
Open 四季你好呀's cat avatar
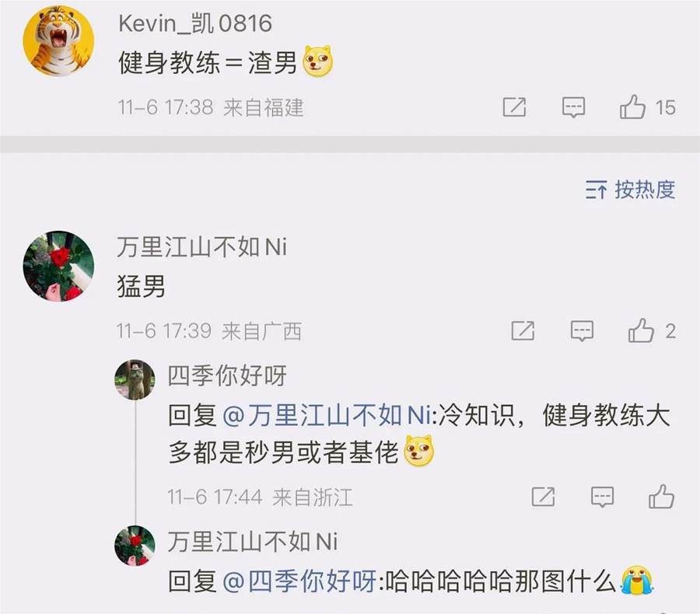(x=135, y=379)
